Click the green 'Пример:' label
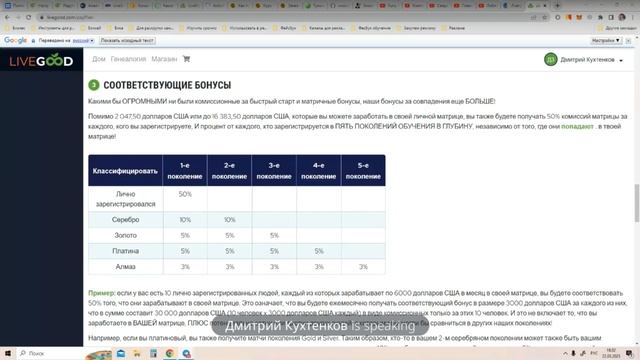Screen dimensions: 640x360 (102, 293)
